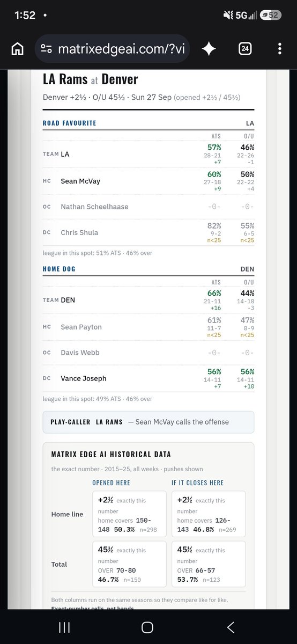
Task: Tap the Gemini sparkle icon
Action: pyautogui.click(x=209, y=49)
